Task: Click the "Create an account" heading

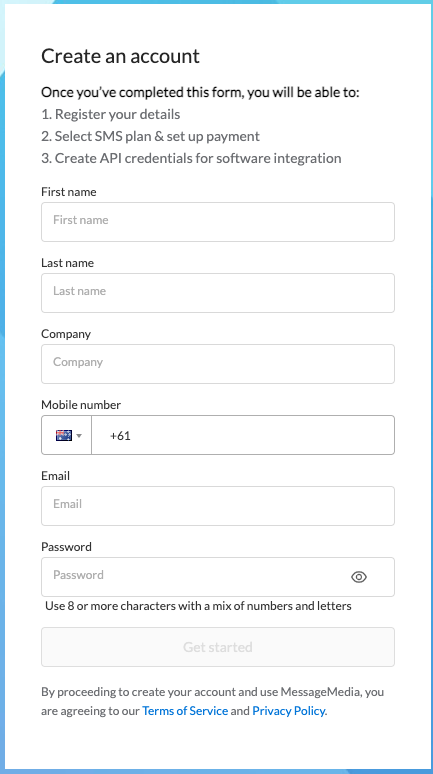Action: click(120, 56)
